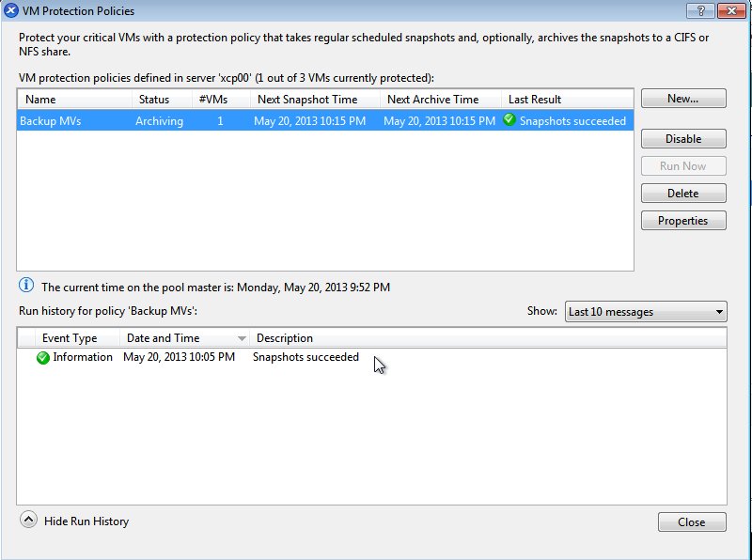Click the Disable button
This screenshot has width=752, height=560.
pyautogui.click(x=683, y=138)
